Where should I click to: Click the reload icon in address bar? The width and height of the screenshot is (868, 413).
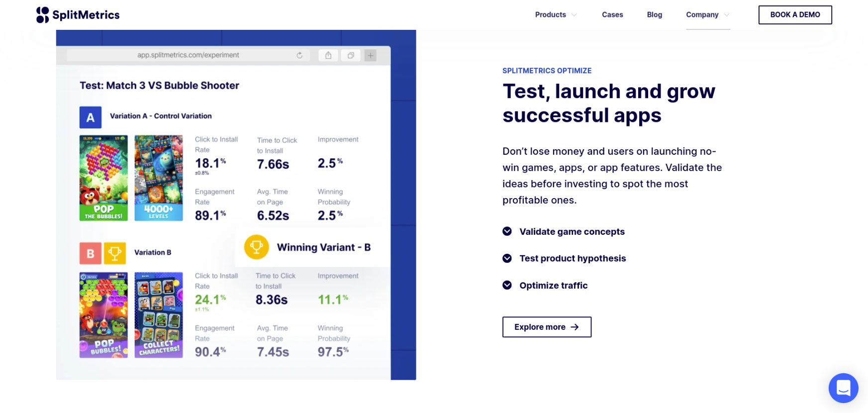(299, 55)
